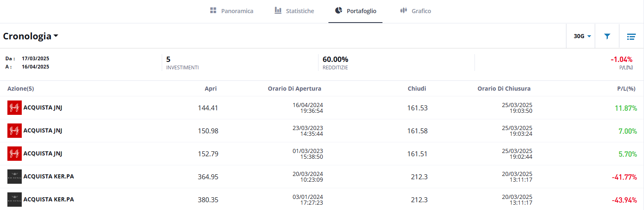This screenshot has width=644, height=210.
Task: Click the -41.77% loss value
Action: click(624, 177)
